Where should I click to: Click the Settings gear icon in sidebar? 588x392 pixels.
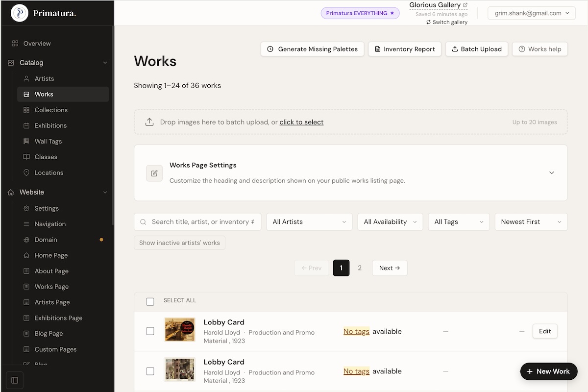26,208
